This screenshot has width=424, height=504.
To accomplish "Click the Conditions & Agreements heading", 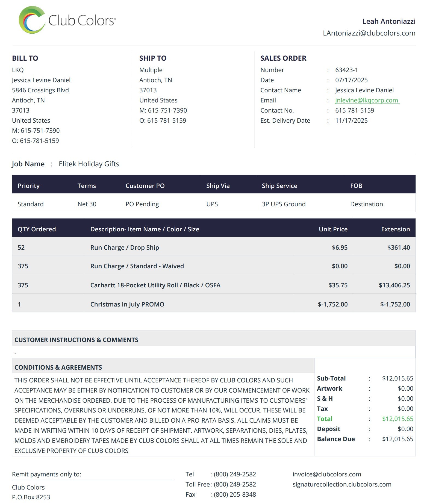I will click(58, 367).
